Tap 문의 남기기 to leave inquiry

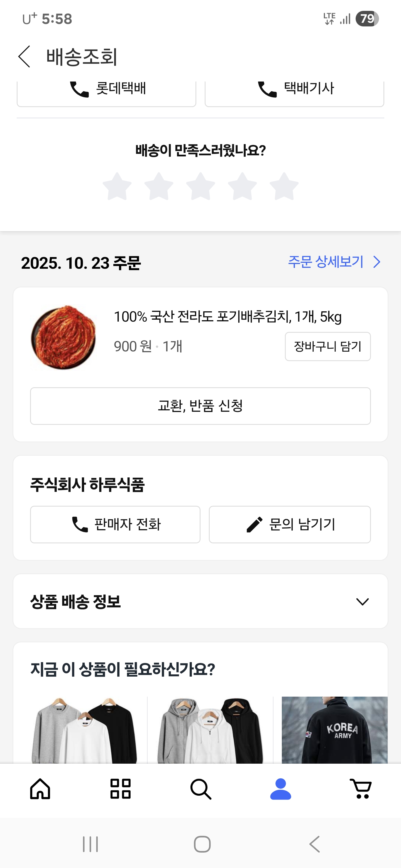[x=290, y=524]
